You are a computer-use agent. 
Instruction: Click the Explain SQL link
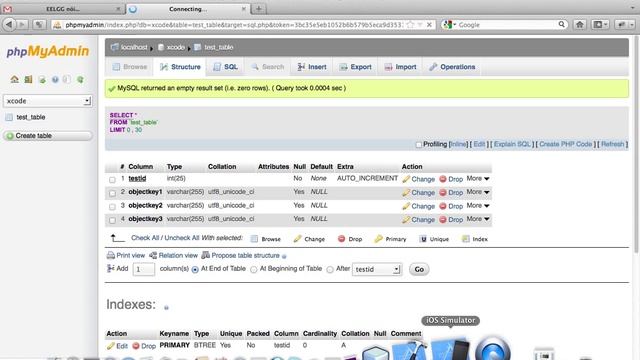click(x=512, y=144)
